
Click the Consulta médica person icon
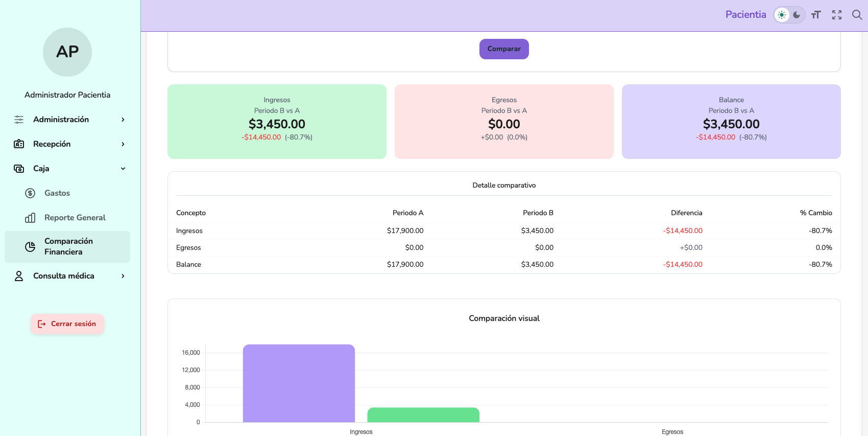click(x=19, y=276)
